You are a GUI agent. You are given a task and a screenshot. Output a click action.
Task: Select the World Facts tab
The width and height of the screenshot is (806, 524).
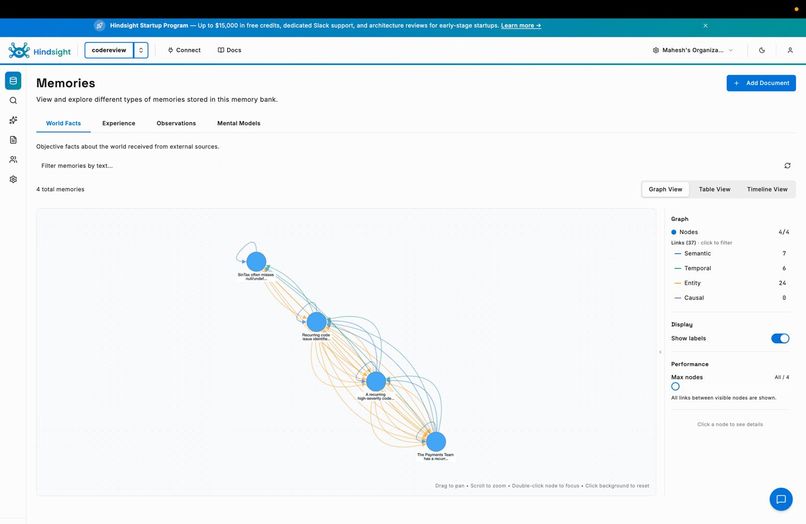tap(63, 123)
